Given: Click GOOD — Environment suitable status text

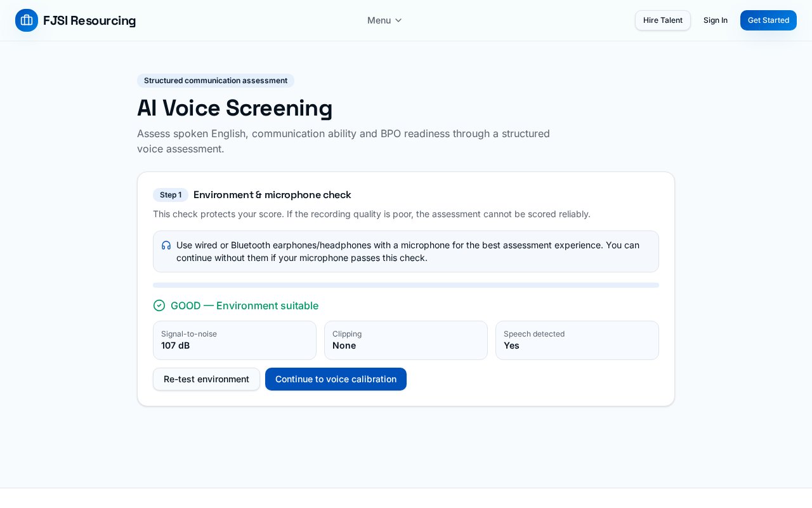Looking at the screenshot, I should pyautogui.click(x=244, y=305).
